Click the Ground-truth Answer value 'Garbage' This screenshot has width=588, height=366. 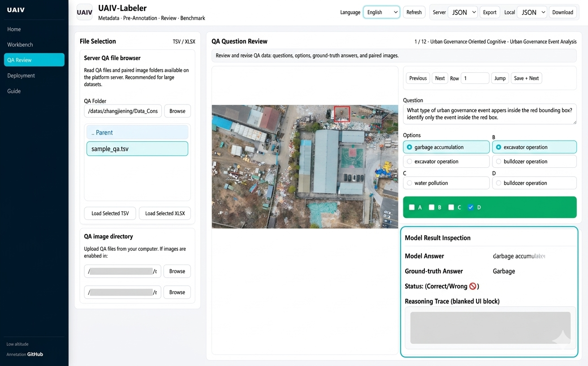pyautogui.click(x=504, y=271)
